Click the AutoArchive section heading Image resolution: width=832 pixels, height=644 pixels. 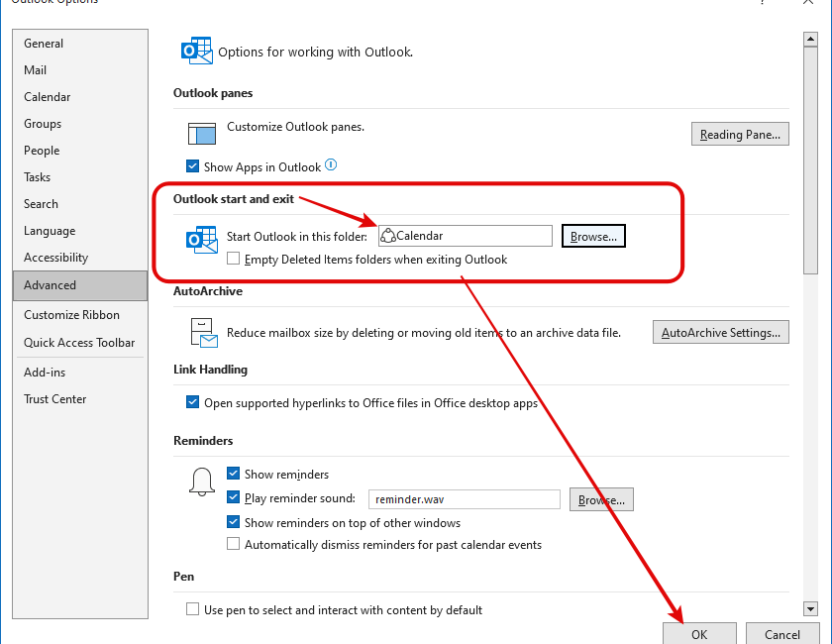[x=208, y=291]
